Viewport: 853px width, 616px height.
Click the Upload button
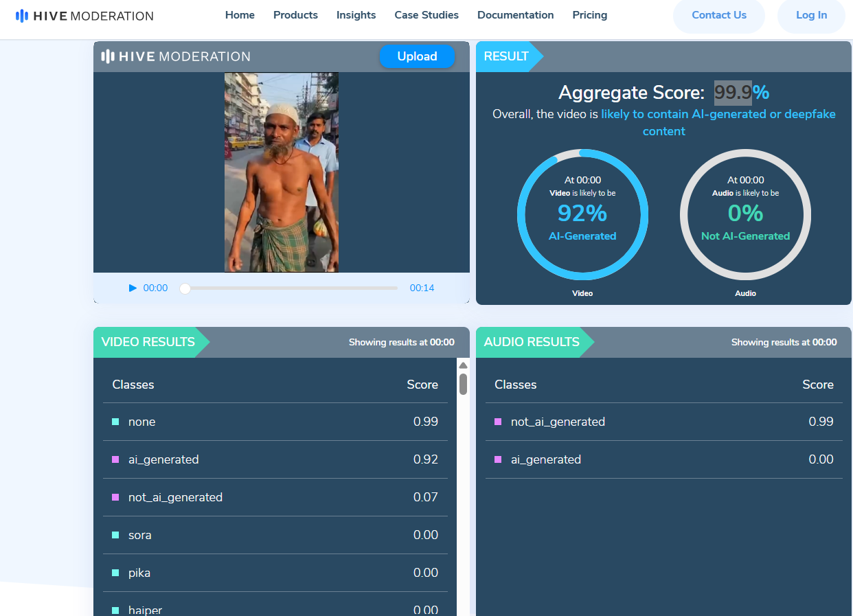[x=417, y=56]
